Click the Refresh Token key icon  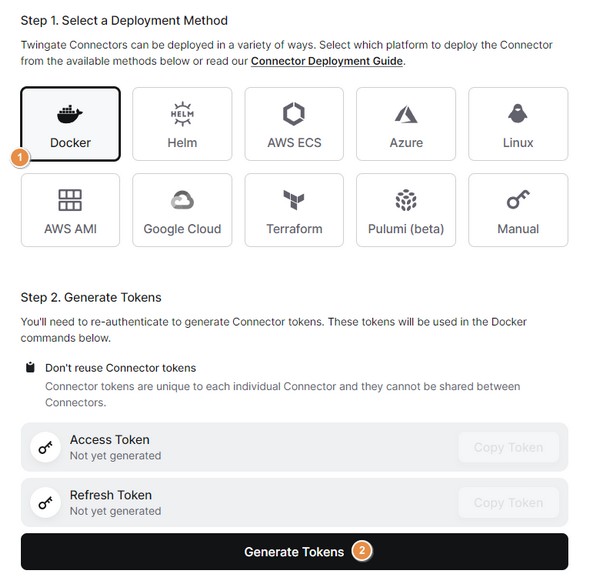coord(45,503)
